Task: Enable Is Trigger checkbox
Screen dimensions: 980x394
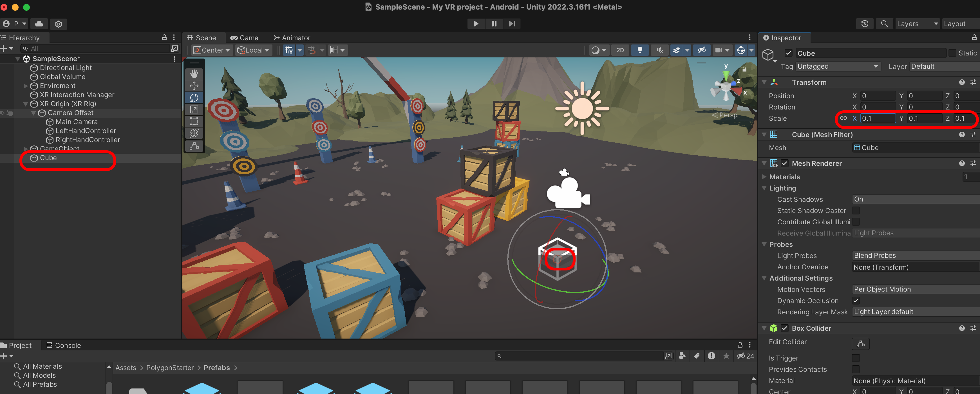Action: coord(856,358)
